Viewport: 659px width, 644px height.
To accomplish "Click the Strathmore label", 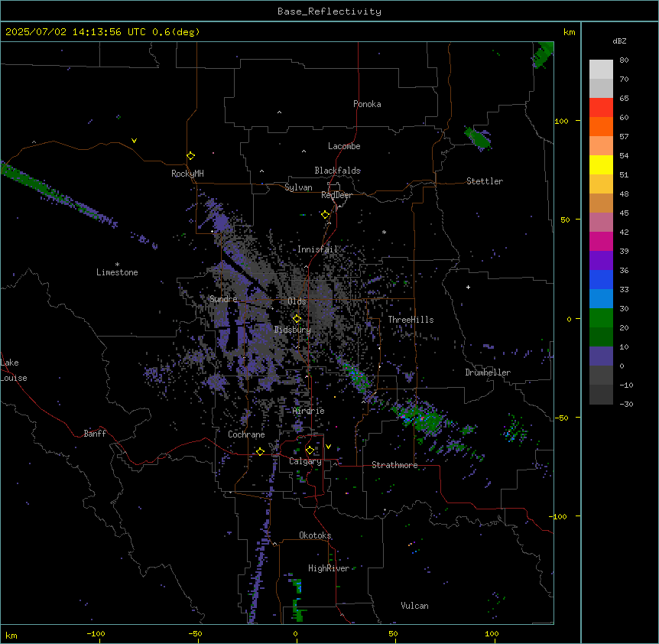I will click(x=394, y=465).
